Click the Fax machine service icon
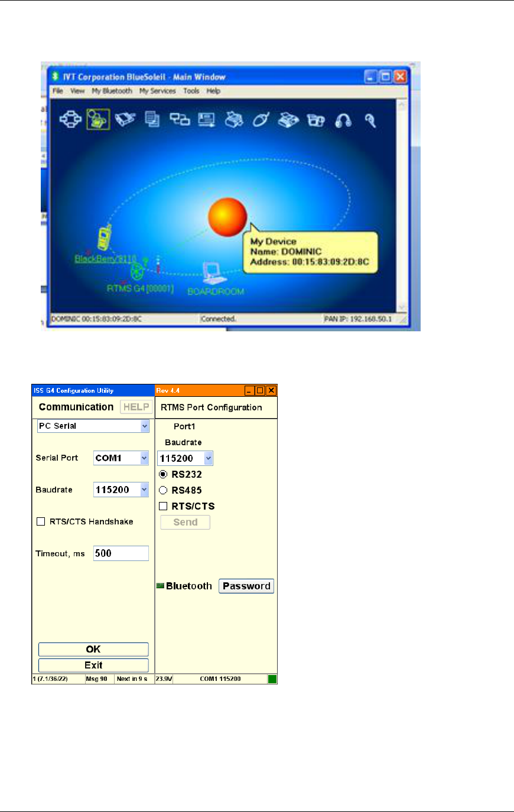Image resolution: width=514 pixels, height=812 pixels. [288, 120]
